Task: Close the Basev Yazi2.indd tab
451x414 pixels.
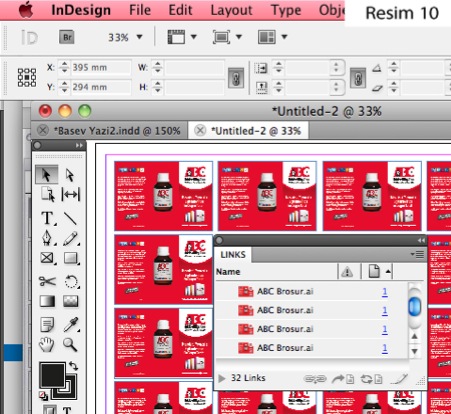Action: click(x=43, y=130)
